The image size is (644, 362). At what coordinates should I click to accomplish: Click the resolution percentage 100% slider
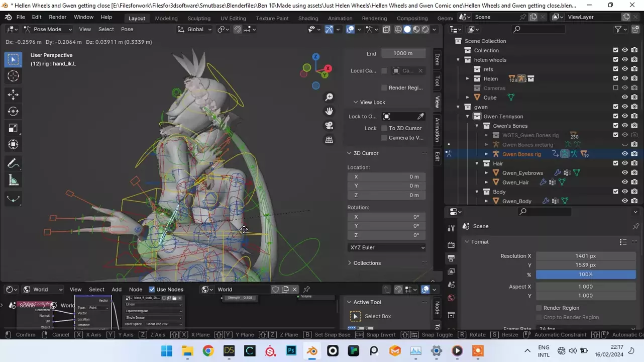click(585, 275)
